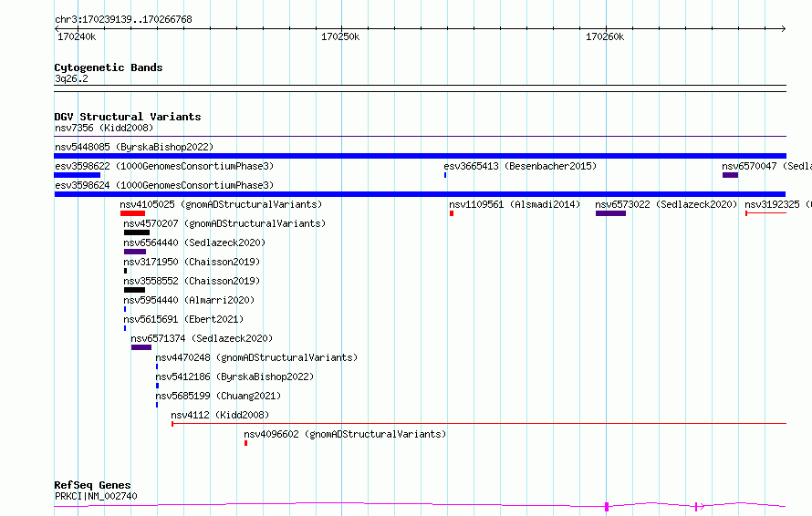
Task: Open nsv3558552 (Chaisson2019) label
Action: [x=192, y=281]
